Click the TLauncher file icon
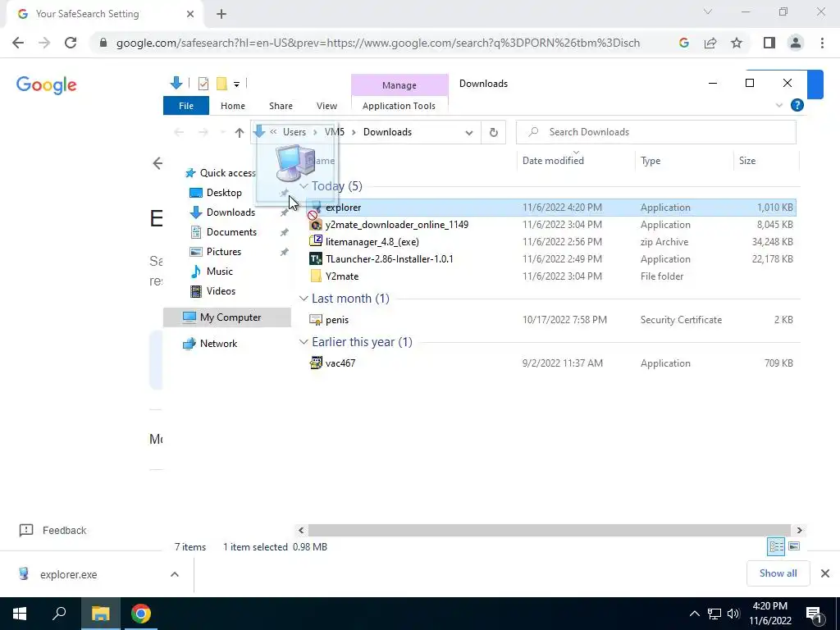This screenshot has width=840, height=630. pos(316,258)
